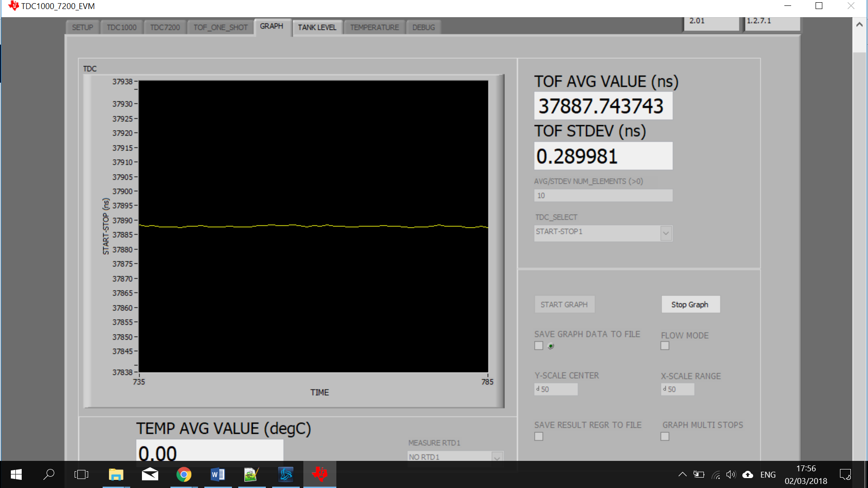This screenshot has height=488, width=868.
Task: Open the MEASURE RTD1 dropdown
Action: [x=497, y=457]
